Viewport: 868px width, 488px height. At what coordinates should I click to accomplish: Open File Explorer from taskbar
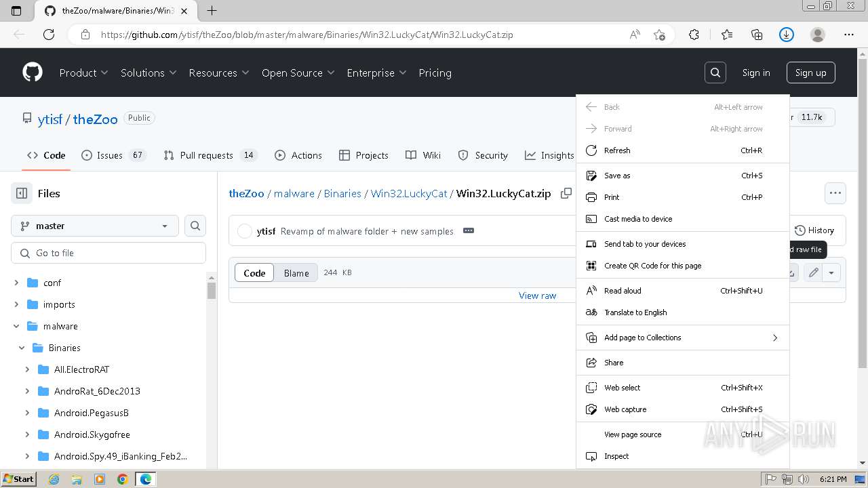pos(77,479)
